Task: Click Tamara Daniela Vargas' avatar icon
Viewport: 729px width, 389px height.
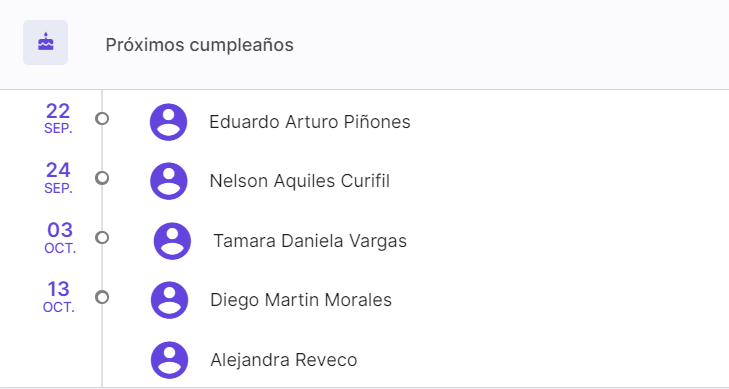Action: point(172,241)
